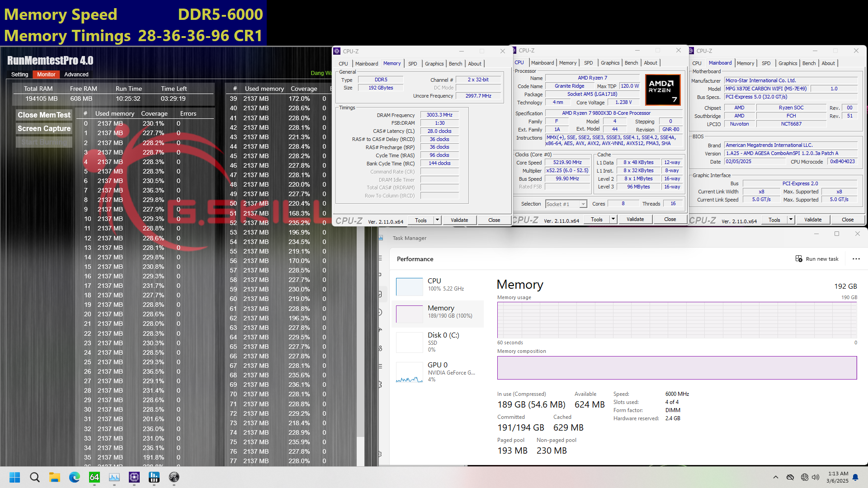Screen dimensions: 868x488
Task: Click Run new task in Task Manager
Action: [817, 258]
